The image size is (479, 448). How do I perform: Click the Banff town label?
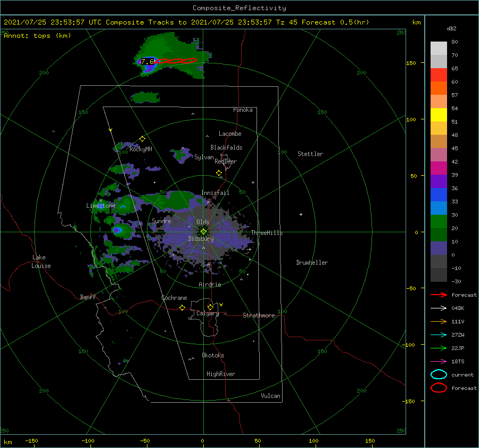tap(88, 297)
